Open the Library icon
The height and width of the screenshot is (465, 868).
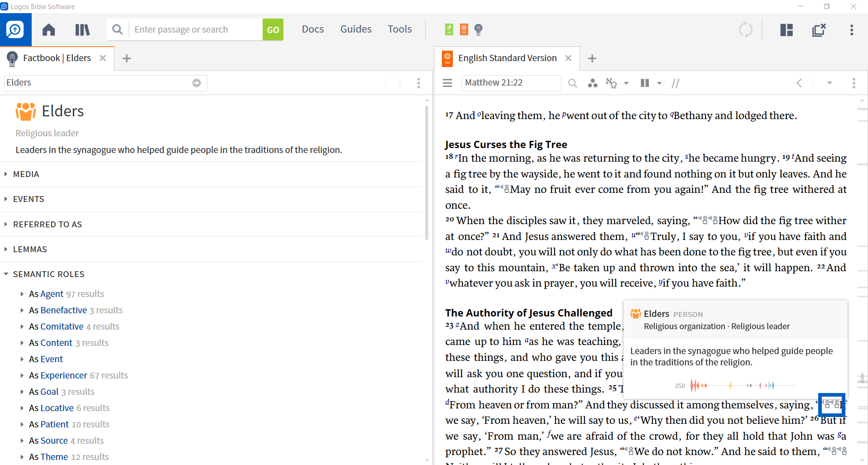tap(82, 30)
